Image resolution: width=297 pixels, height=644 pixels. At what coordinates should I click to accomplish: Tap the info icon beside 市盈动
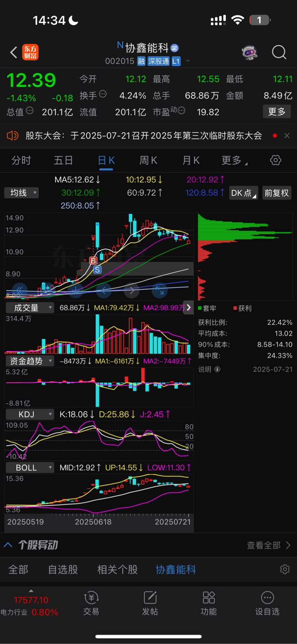pyautogui.click(x=182, y=111)
